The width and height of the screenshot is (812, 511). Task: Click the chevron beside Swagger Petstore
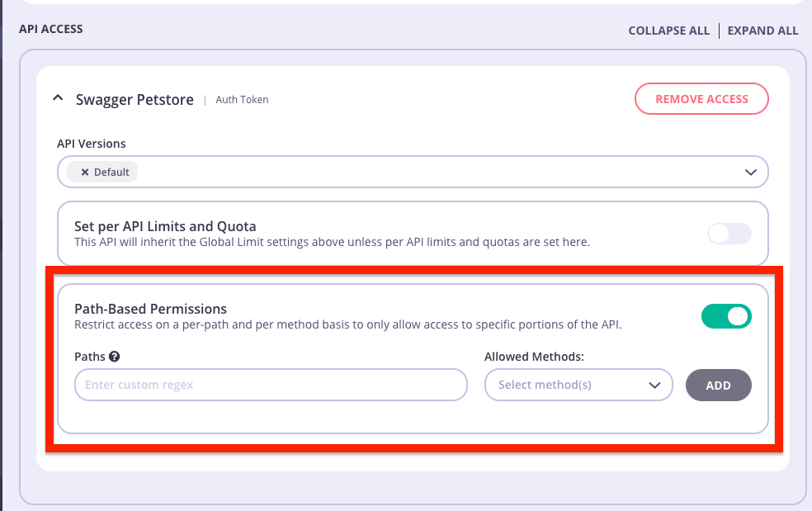point(58,97)
